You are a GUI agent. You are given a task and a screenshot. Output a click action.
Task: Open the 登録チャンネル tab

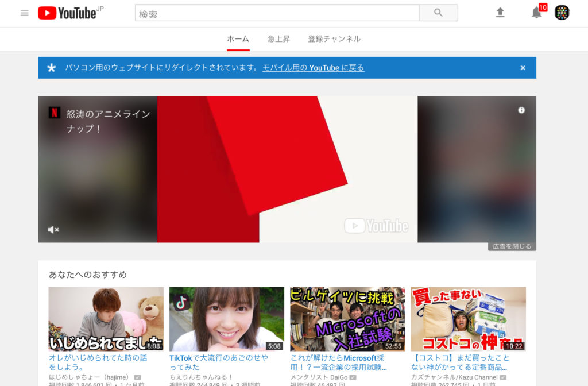click(334, 39)
